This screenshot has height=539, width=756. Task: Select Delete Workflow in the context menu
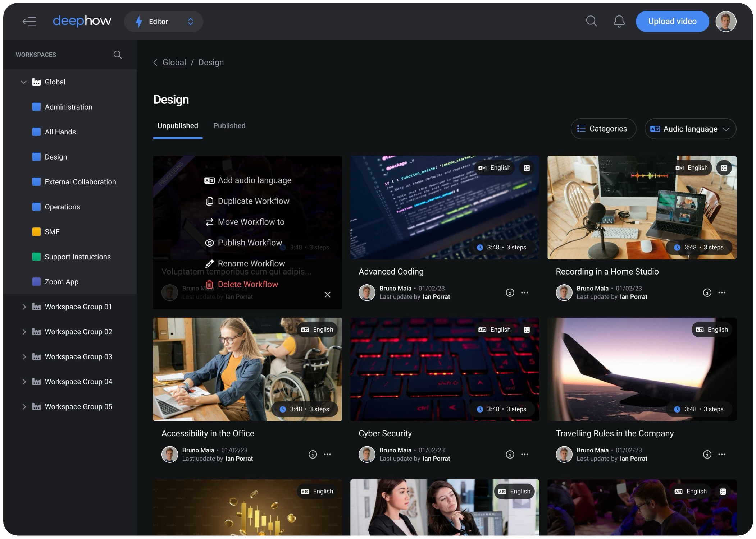click(x=241, y=285)
